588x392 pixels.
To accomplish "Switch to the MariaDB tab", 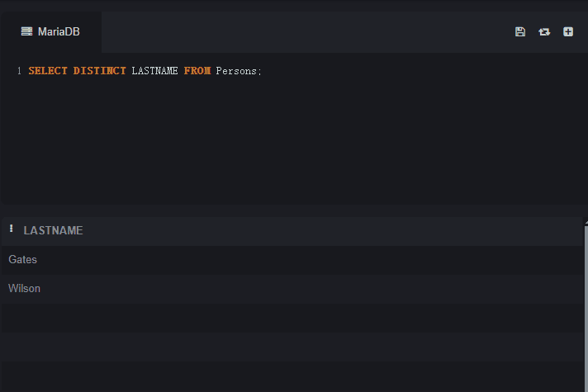I will pyautogui.click(x=50, y=32).
